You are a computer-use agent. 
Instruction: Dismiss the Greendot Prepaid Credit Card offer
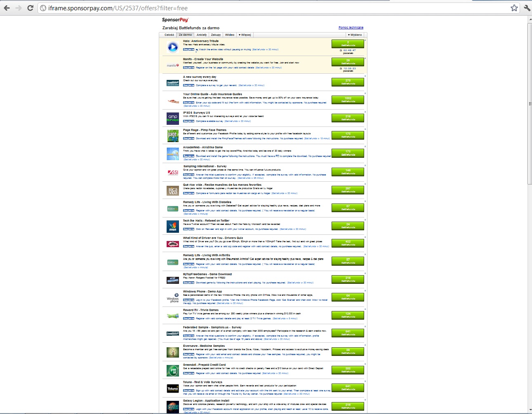tap(365, 364)
